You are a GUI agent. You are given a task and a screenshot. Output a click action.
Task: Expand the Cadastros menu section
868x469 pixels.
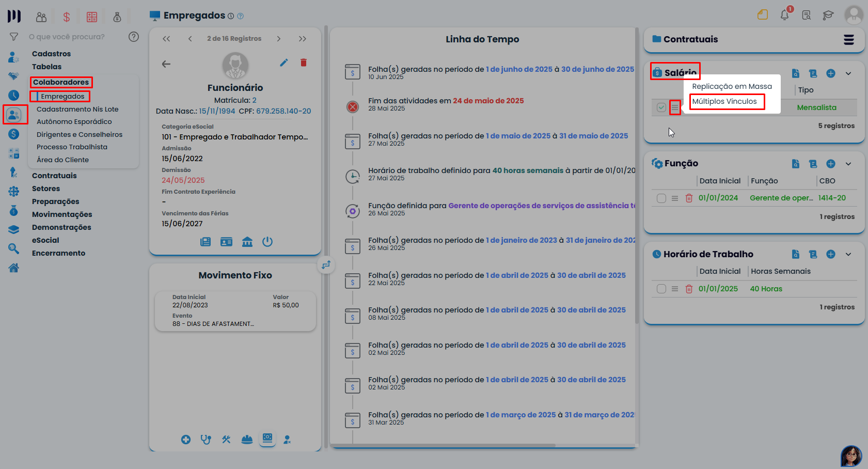[x=52, y=54]
